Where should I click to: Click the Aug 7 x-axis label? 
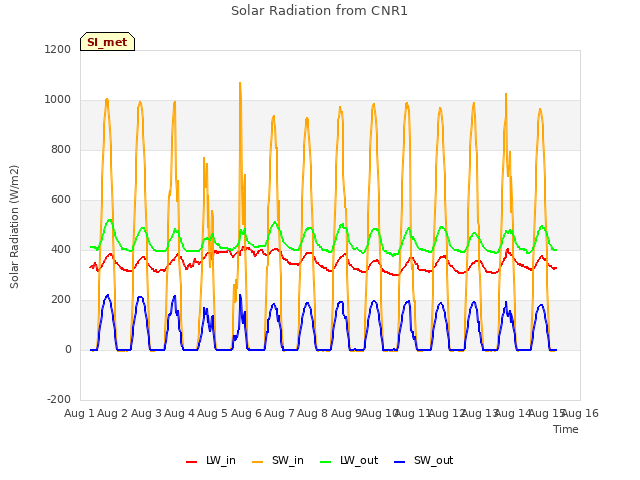click(x=279, y=413)
